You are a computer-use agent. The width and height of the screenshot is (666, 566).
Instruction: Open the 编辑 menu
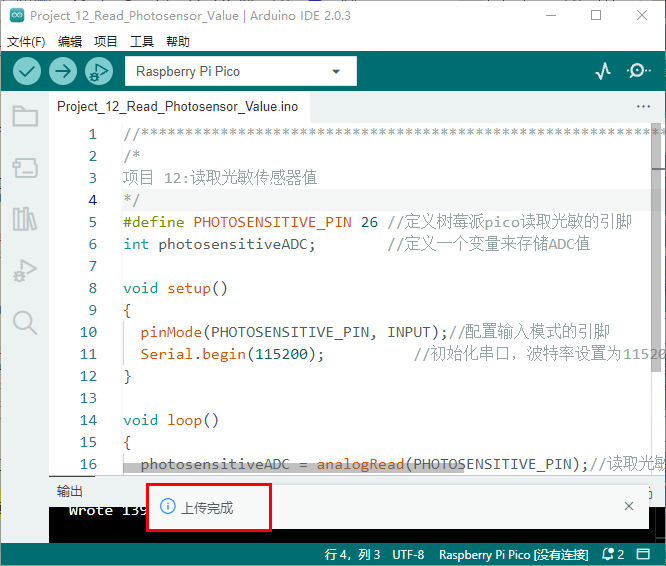coord(70,42)
